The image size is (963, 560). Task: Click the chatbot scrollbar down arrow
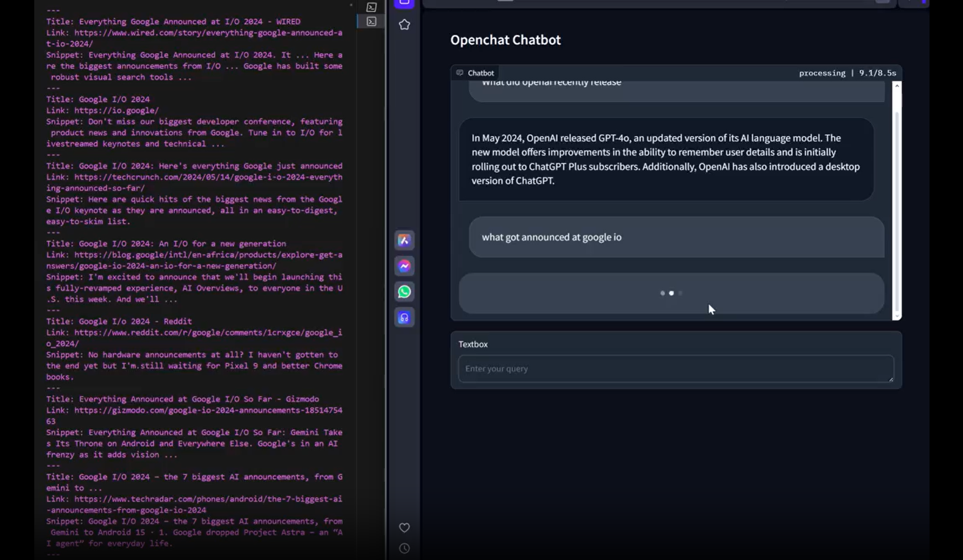(x=897, y=316)
